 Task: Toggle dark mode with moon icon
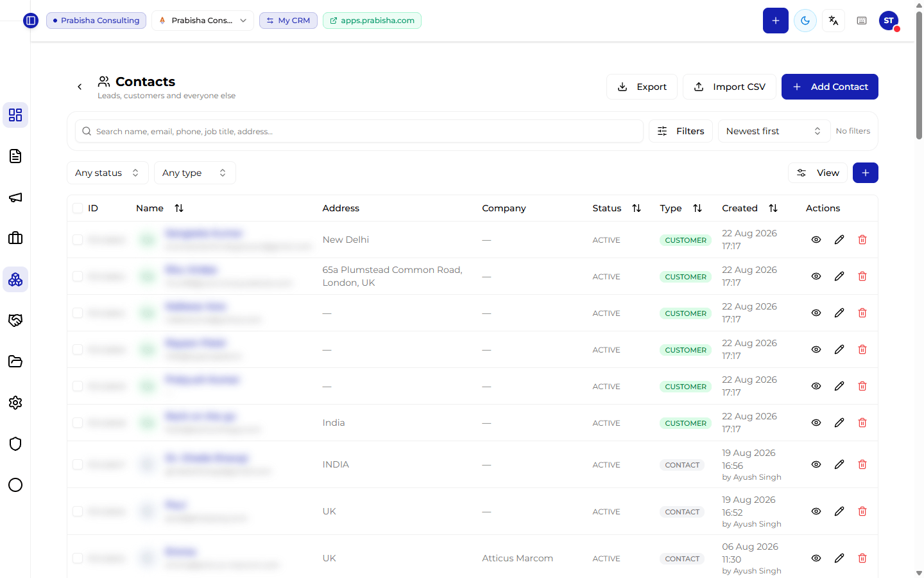(x=805, y=21)
